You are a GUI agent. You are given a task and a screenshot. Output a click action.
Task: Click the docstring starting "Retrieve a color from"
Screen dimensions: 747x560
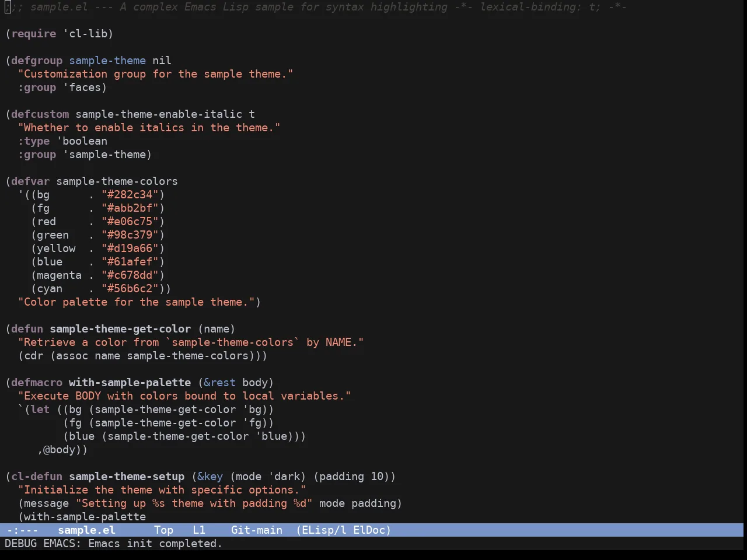click(x=191, y=342)
